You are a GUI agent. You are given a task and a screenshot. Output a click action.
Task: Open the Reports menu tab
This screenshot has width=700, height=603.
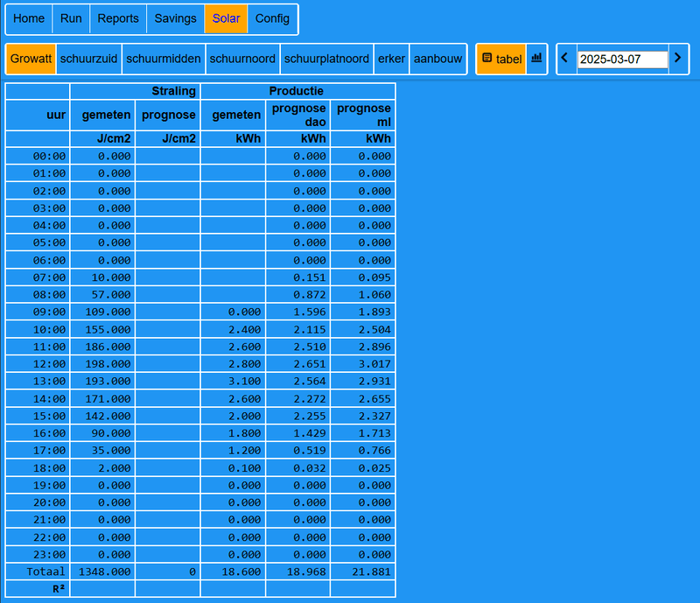tap(118, 18)
